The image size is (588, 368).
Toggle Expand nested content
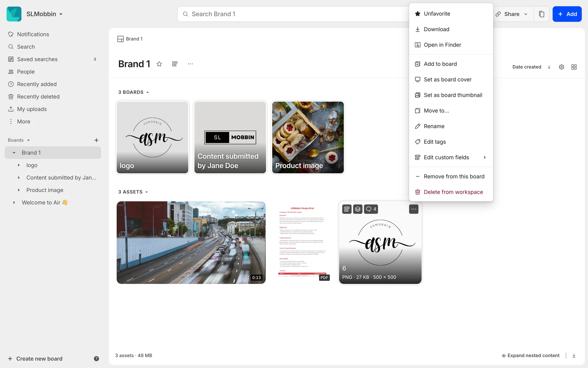pos(530,355)
